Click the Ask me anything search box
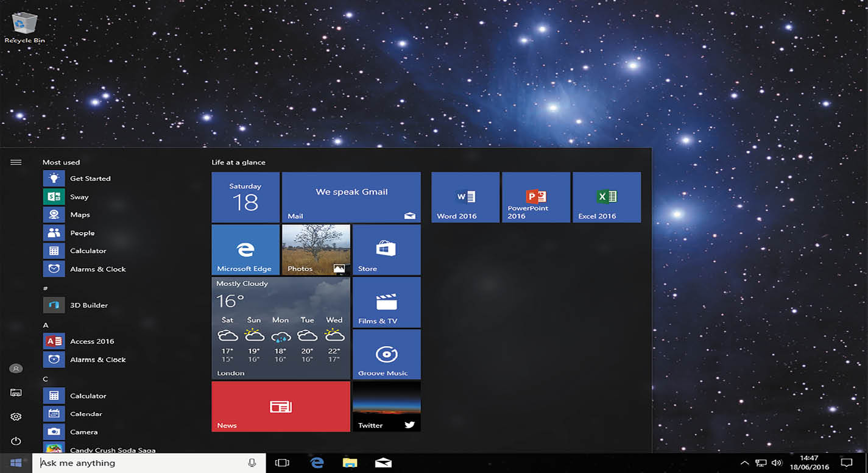Screen dimensions: 868x473 click(149, 463)
